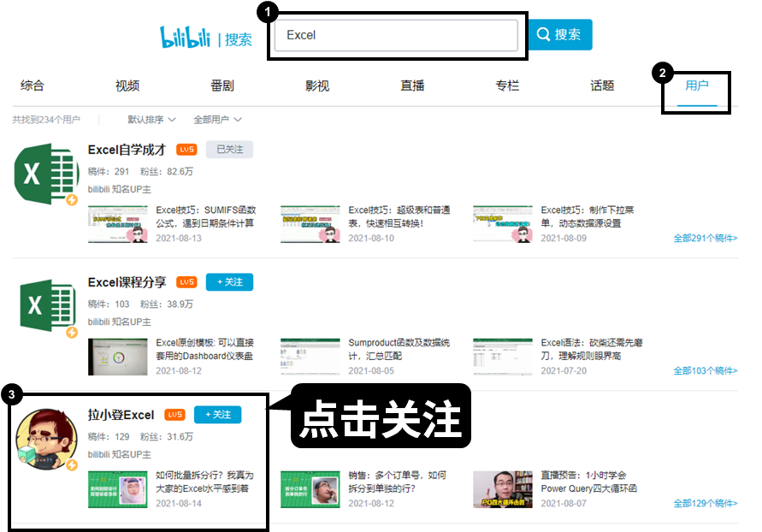Open Power Query直播预告 video thumbnail
Screen dimensions: 762x532
503,489
